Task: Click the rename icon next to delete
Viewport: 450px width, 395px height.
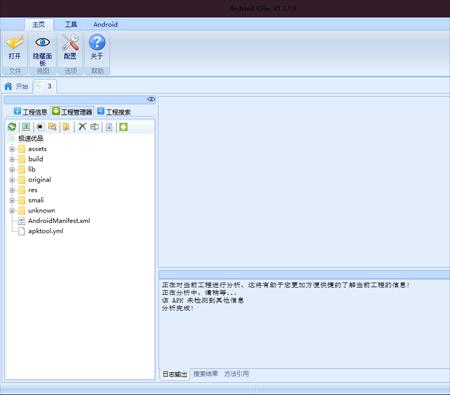Action: [x=95, y=127]
